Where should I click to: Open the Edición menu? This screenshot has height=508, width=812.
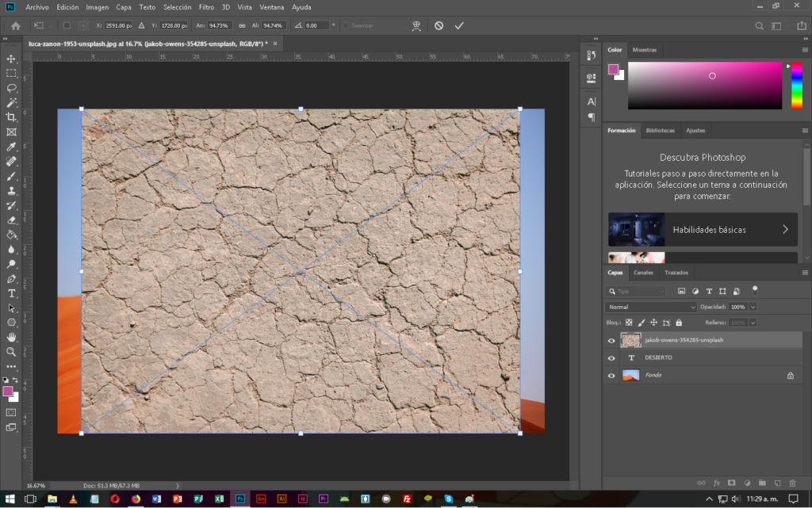pyautogui.click(x=67, y=7)
